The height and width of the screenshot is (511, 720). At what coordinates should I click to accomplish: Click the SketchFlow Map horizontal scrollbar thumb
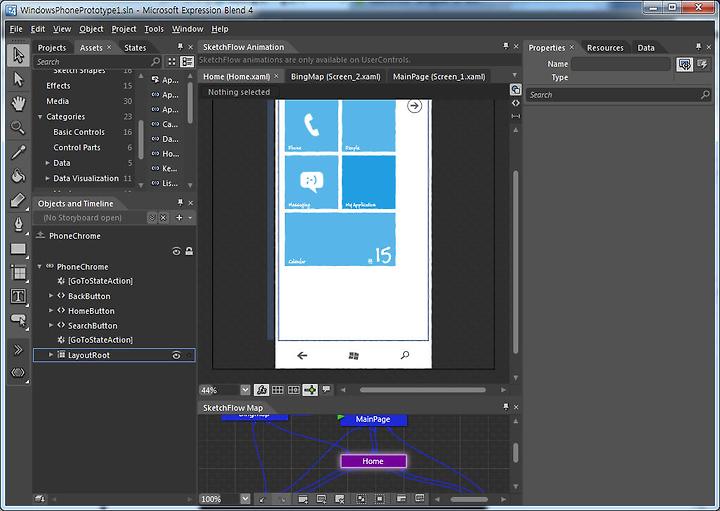(x=469, y=499)
